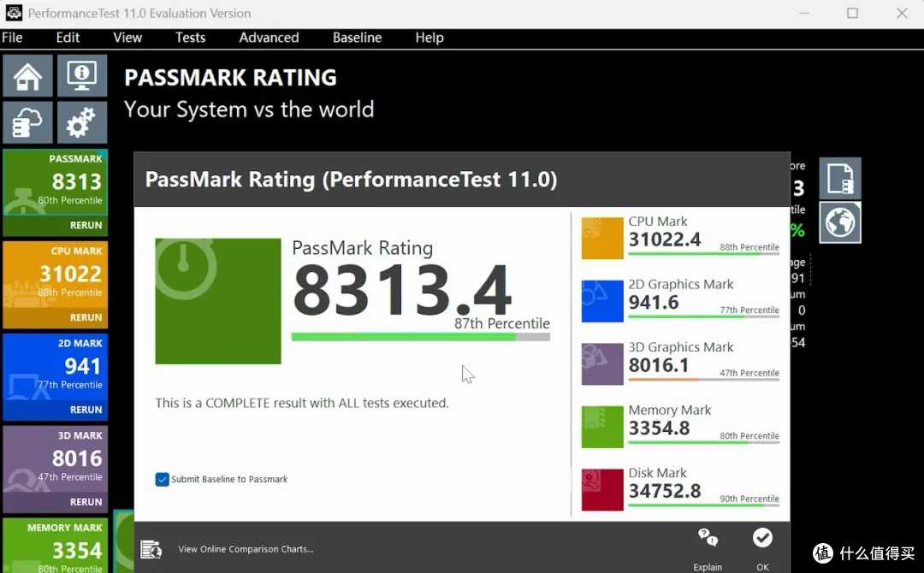Click 'Your System vs the world' subtitle
The image size is (924, 573).
(x=249, y=109)
